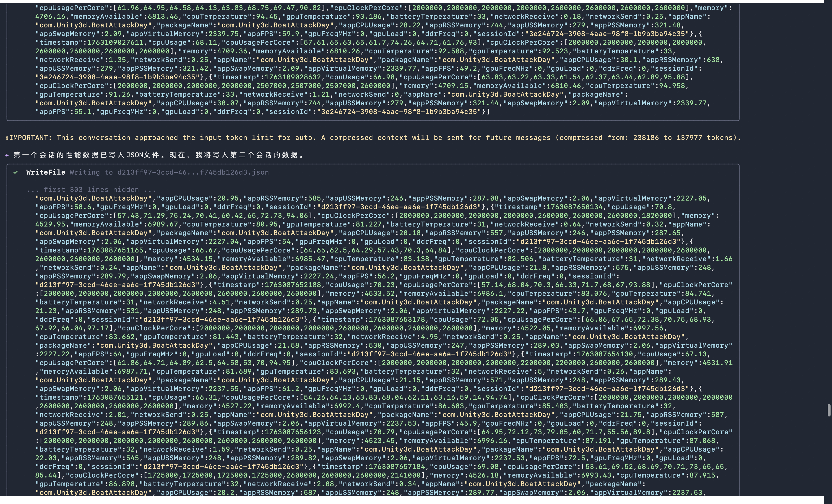Click the purple sparkle icon before the Chinese message
Screen dimensions: 832x504
click(7, 155)
